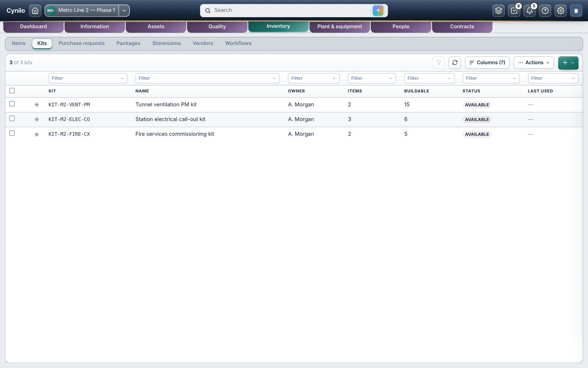Click the Tunnel ventilation PM kit name
This screenshot has height=368, width=588.
[166, 105]
